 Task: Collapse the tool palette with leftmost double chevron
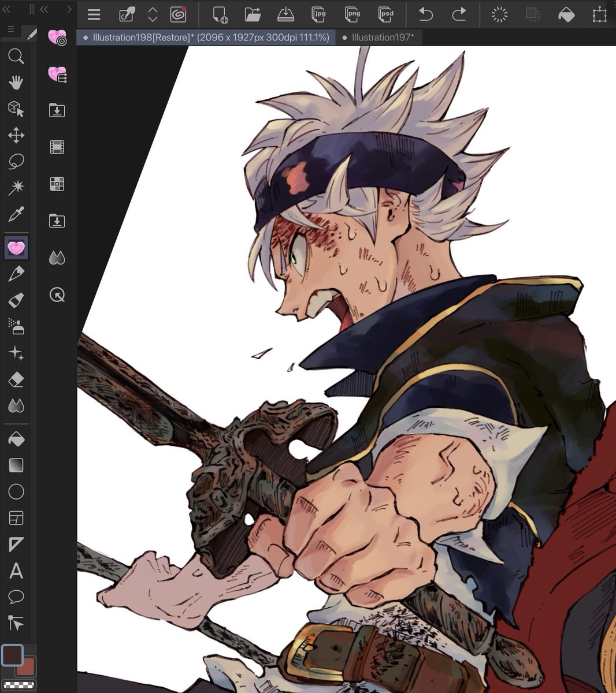7,9
